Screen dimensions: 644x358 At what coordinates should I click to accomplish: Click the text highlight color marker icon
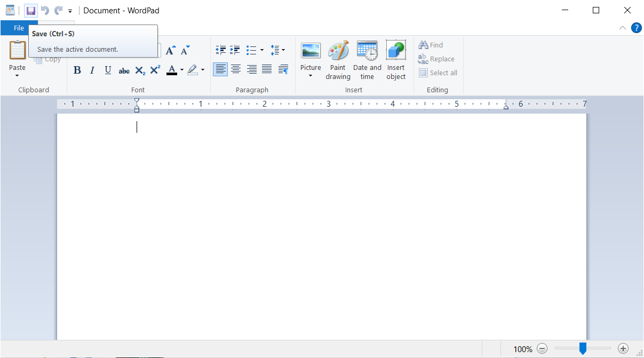[x=193, y=70]
